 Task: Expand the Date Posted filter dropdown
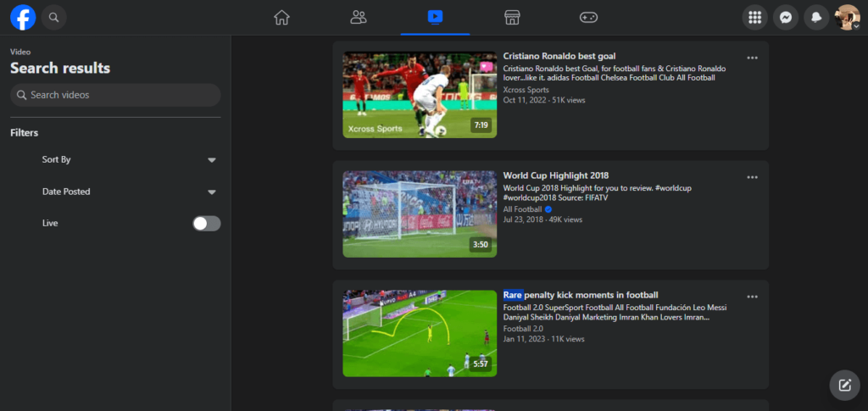pyautogui.click(x=212, y=192)
